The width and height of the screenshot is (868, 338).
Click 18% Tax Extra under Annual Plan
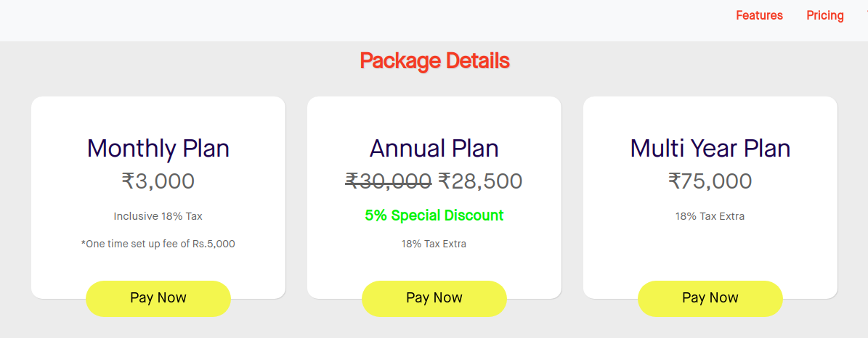coord(434,244)
